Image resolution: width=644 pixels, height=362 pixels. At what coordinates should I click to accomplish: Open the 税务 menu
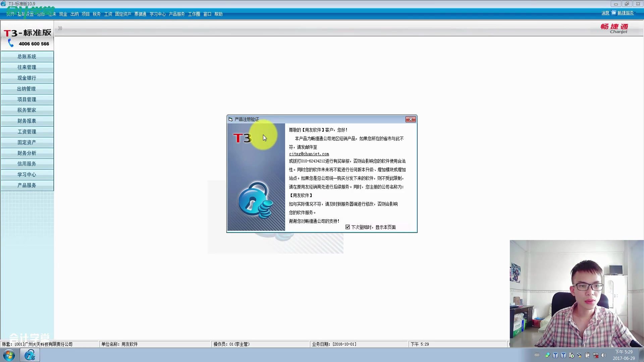pos(97,14)
